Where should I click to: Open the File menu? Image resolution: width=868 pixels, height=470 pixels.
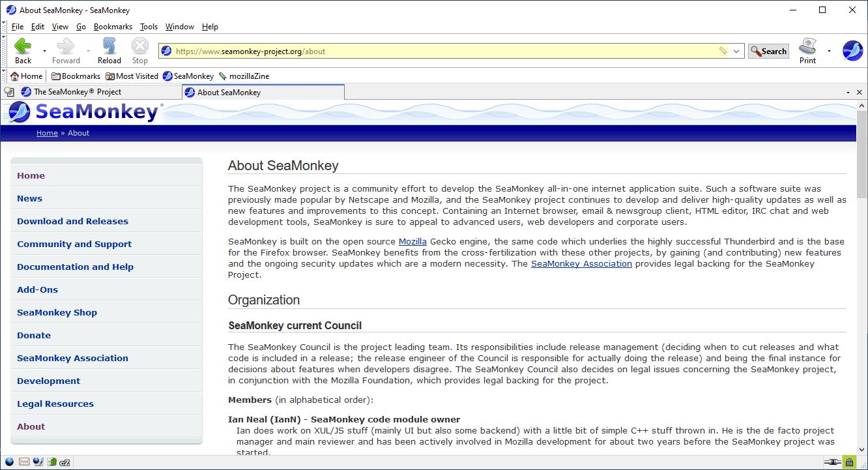[x=18, y=27]
